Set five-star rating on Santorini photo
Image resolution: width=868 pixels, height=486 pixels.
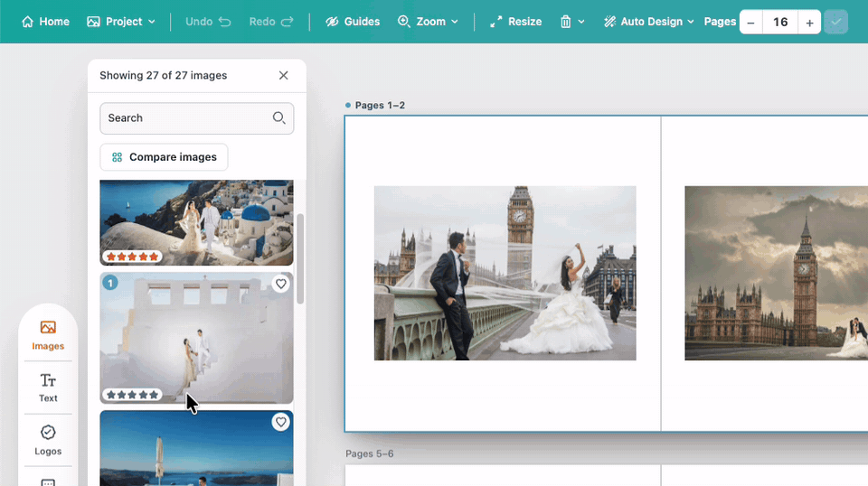click(154, 257)
